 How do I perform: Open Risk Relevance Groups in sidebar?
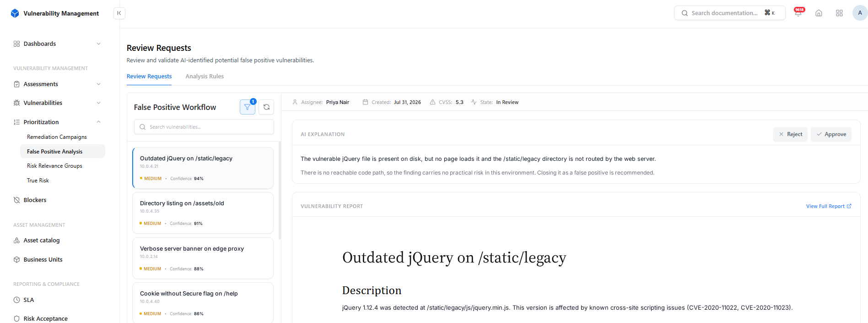tap(54, 166)
